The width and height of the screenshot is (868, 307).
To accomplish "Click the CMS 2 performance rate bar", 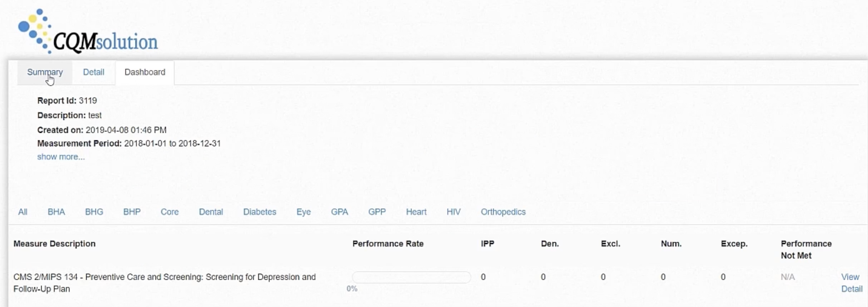I will click(x=411, y=277).
